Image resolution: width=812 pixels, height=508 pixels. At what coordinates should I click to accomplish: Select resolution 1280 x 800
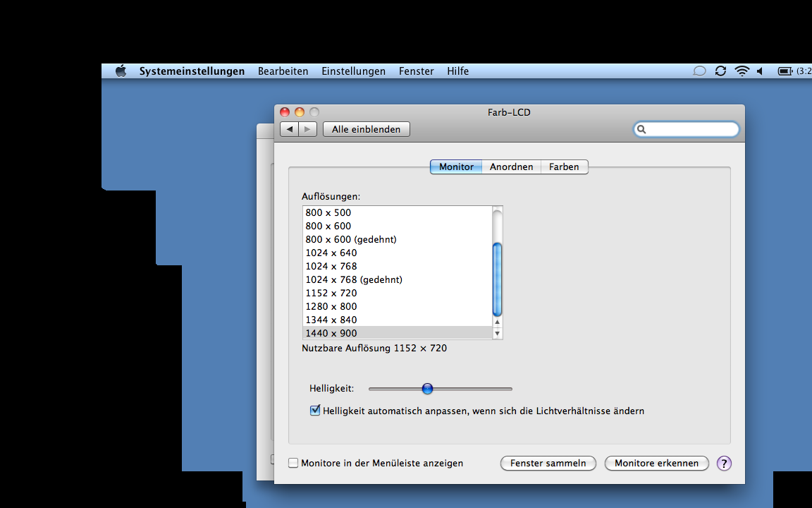point(398,306)
